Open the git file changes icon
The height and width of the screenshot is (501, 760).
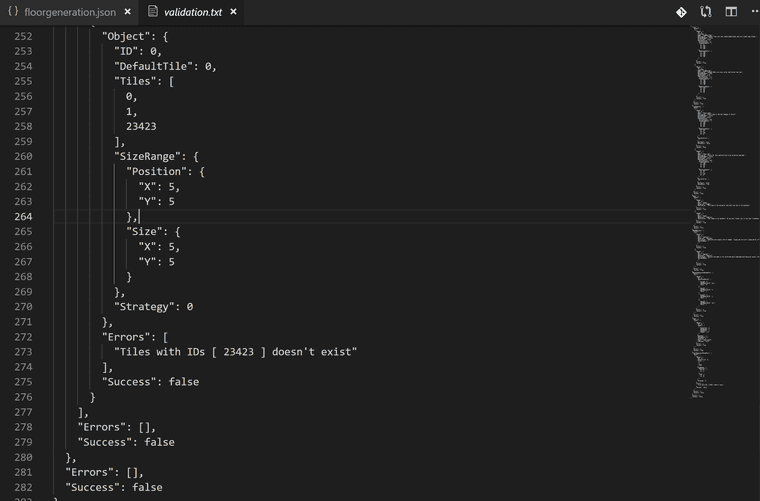681,12
